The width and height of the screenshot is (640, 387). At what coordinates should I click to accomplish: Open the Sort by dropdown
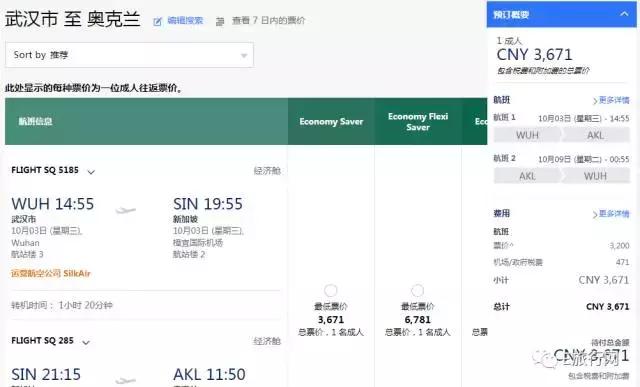coord(129,55)
